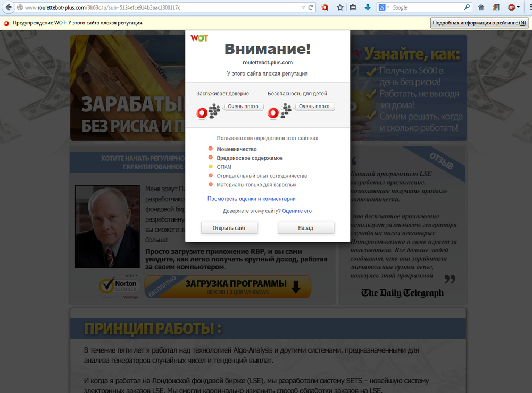The height and width of the screenshot is (393, 532).
Task: Bookmark this page with the star icon
Action: [x=340, y=7]
